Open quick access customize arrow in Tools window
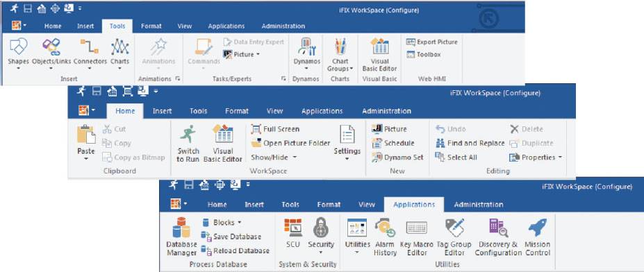 point(79,8)
